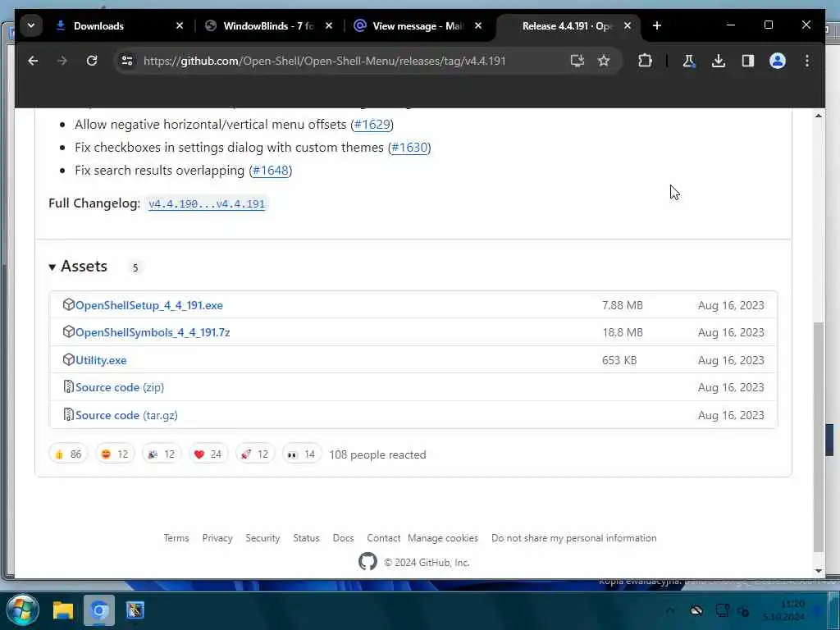The image size is (840, 630).
Task: Close the Downloads tab
Action: click(180, 25)
